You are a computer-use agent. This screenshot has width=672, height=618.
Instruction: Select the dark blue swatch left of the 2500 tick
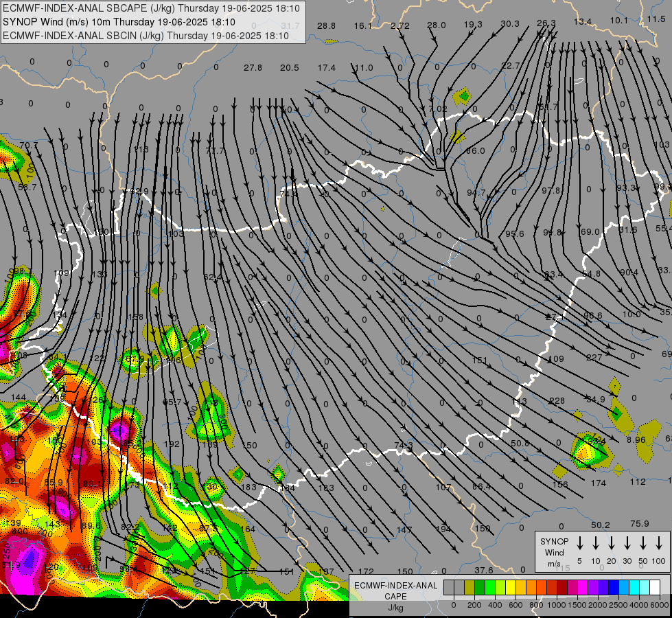(613, 587)
